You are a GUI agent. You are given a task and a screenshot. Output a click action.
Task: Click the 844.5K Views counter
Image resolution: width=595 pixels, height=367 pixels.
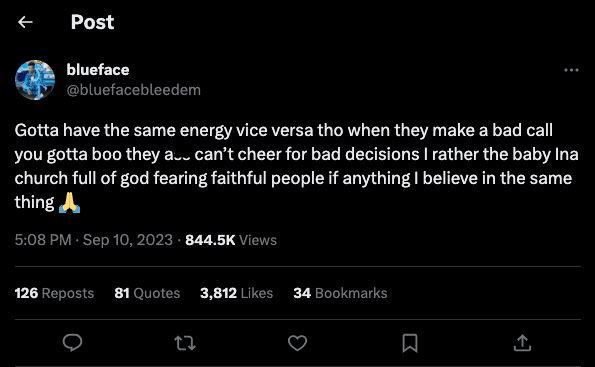coord(231,240)
